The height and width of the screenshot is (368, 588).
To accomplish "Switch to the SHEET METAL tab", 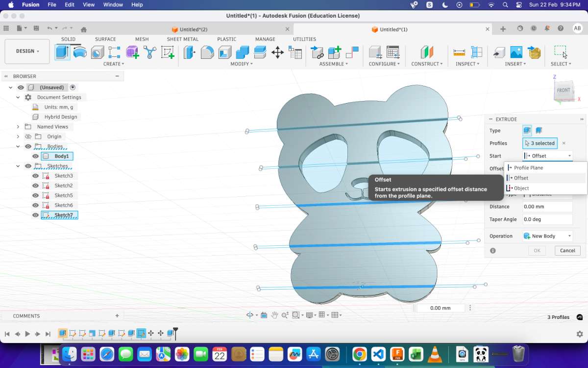I will click(183, 39).
